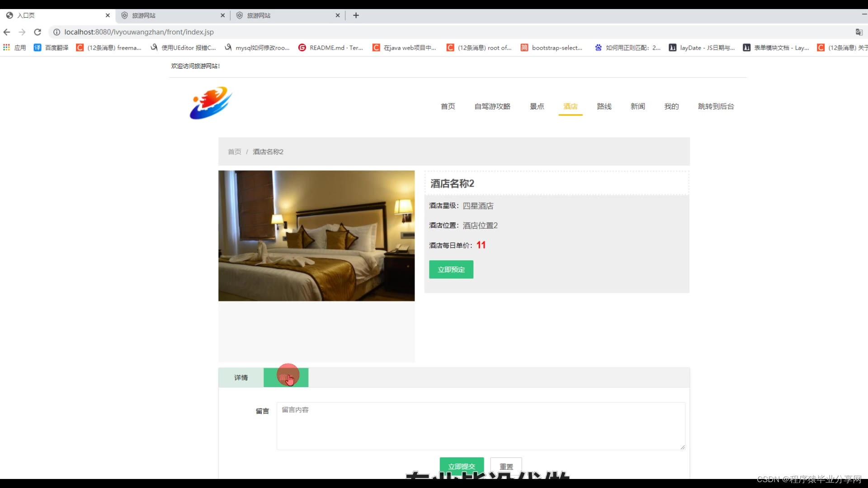Go to 景点 in the navigation bar
The width and height of the screenshot is (868, 488).
(x=537, y=106)
